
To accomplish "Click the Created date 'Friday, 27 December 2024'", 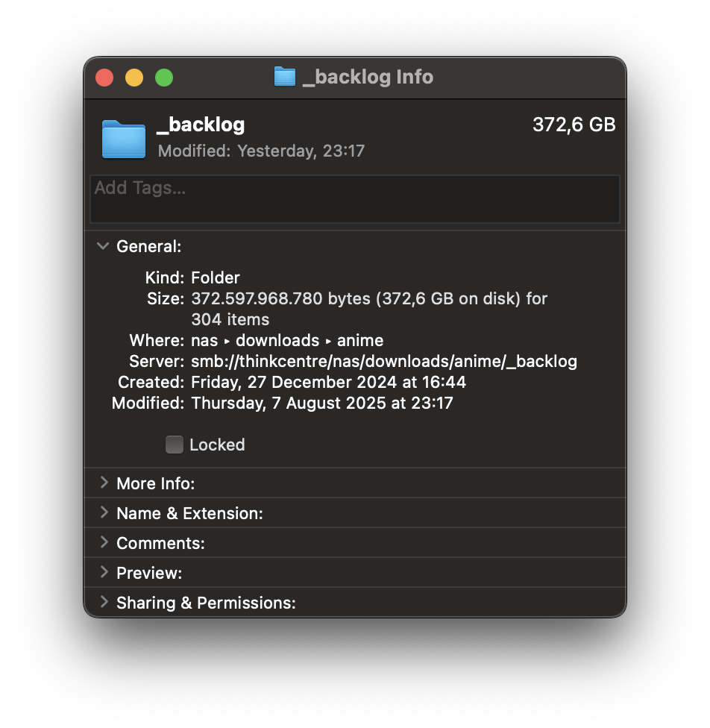I will click(295, 382).
